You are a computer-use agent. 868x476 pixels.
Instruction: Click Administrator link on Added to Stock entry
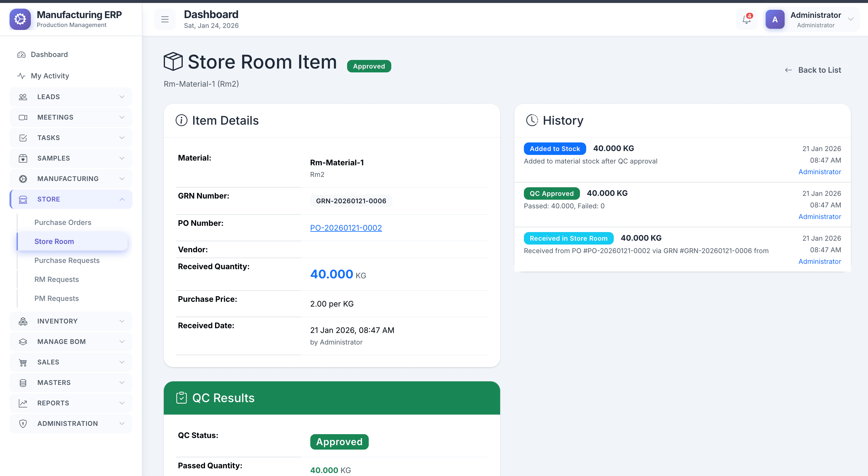[x=819, y=172]
